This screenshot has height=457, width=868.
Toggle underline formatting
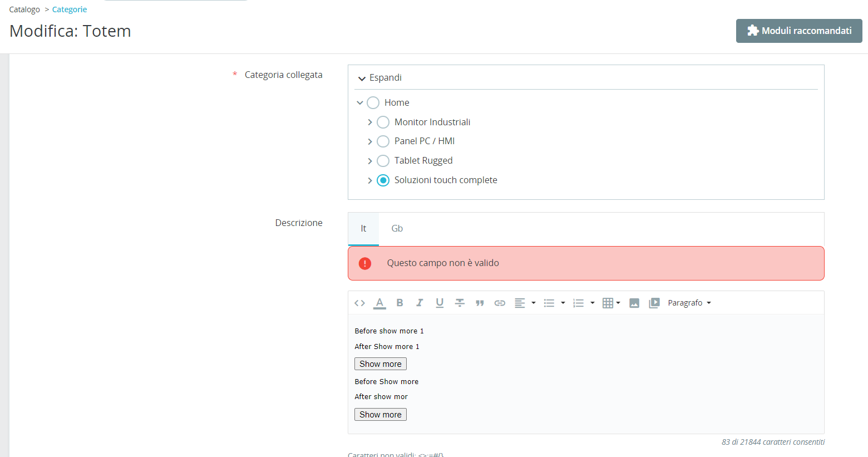tap(440, 303)
